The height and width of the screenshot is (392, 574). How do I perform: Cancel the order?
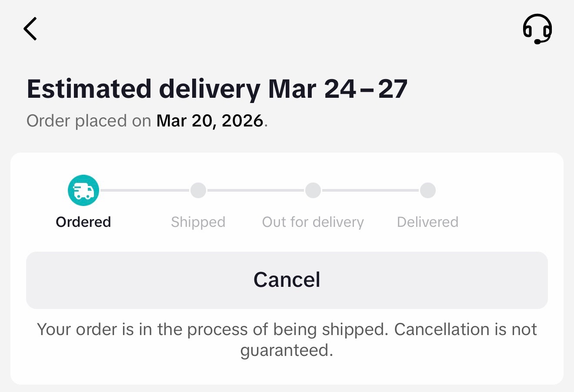(x=287, y=280)
